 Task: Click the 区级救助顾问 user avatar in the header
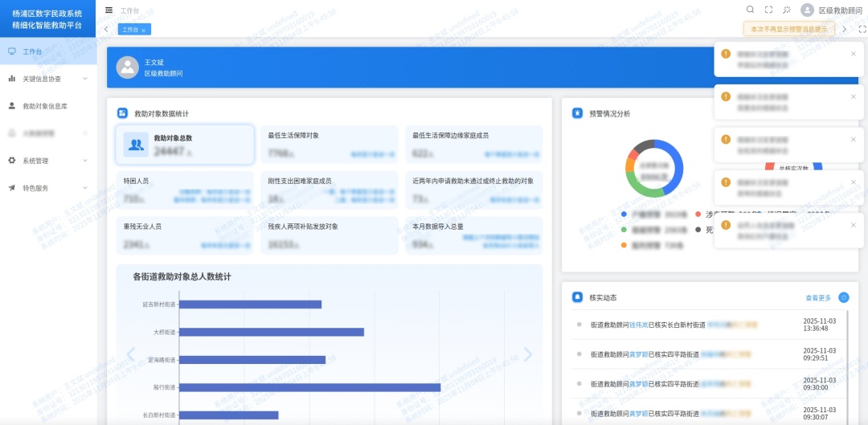point(807,10)
